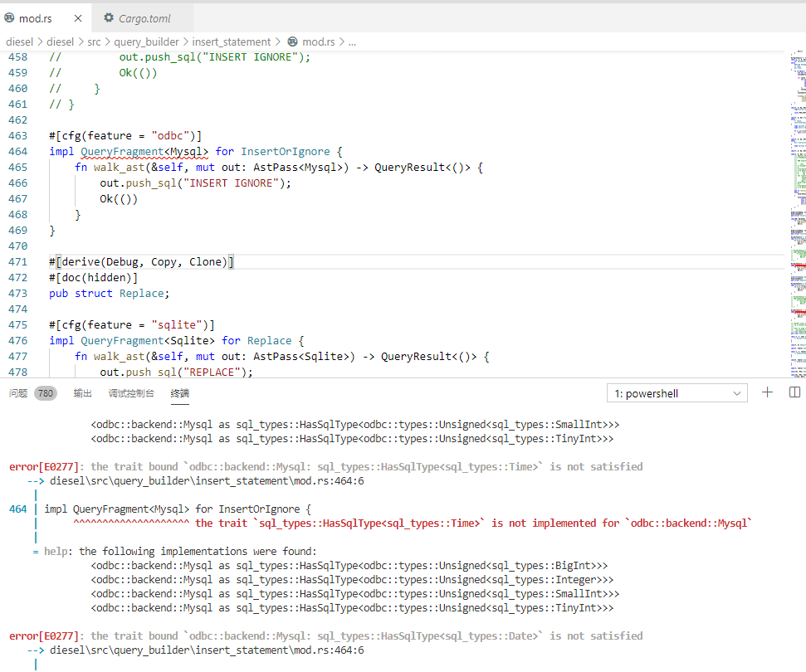Image resolution: width=806 pixels, height=672 pixels.
Task: Click the breadcrumb ellipsis symbol entry
Action: pos(352,42)
